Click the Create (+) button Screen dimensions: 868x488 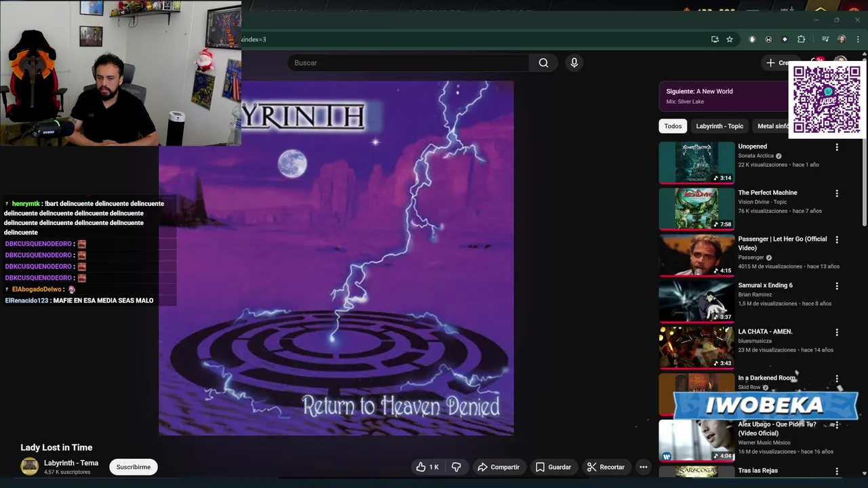point(776,63)
